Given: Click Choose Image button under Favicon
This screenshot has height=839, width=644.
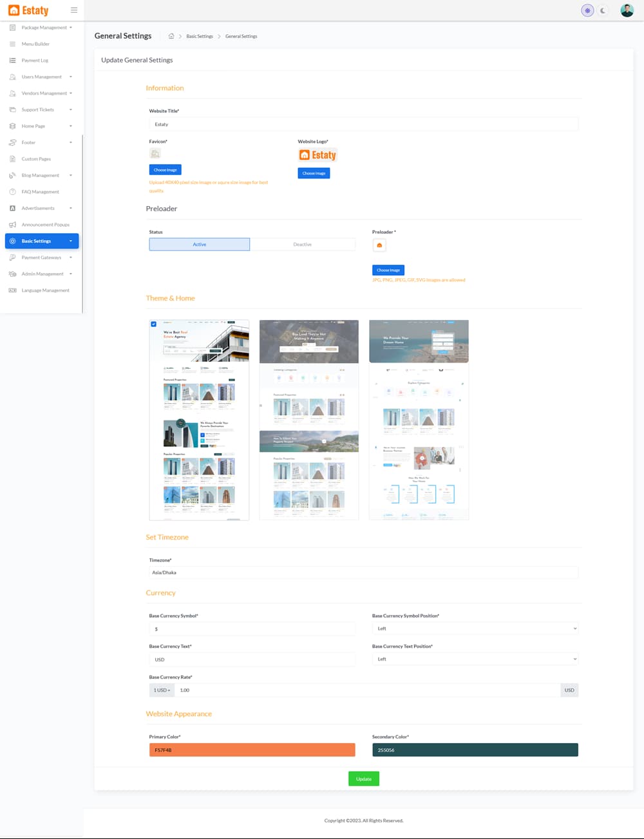Looking at the screenshot, I should pyautogui.click(x=166, y=170).
